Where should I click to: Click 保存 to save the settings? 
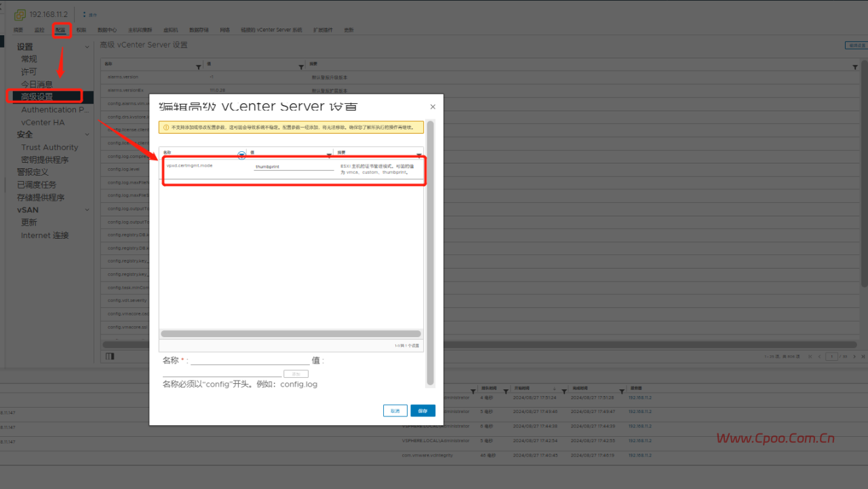tap(423, 410)
